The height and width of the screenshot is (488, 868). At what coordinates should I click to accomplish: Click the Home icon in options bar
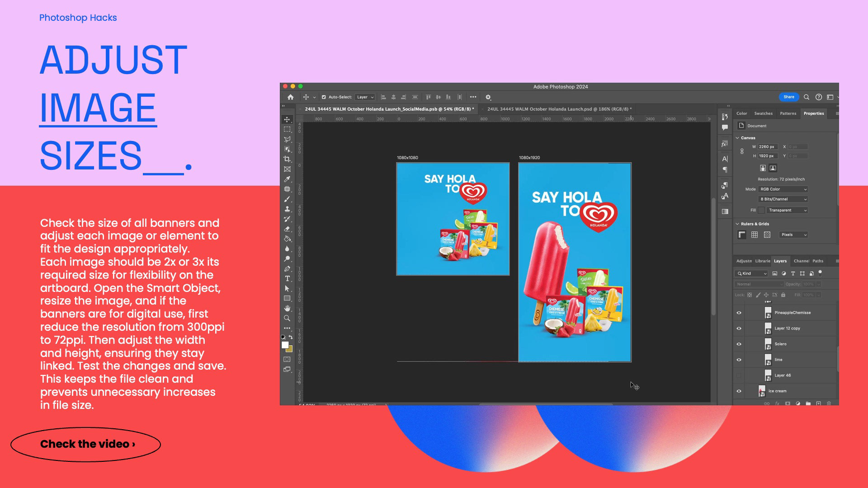coord(291,97)
